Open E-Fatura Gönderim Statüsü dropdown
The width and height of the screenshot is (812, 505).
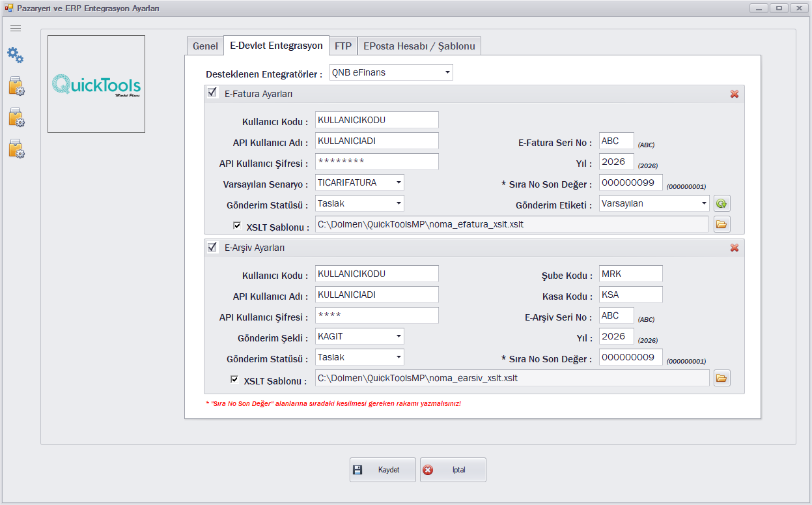tap(399, 203)
